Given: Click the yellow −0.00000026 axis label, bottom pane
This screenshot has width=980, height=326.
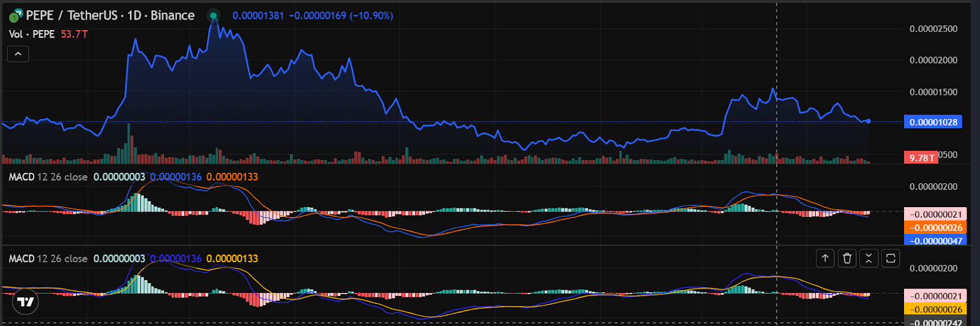Looking at the screenshot, I should click(935, 309).
